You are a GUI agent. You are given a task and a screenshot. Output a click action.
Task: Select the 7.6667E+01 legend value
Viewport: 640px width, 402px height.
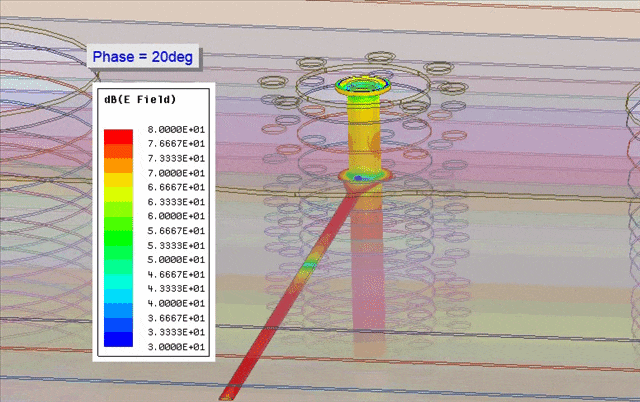(x=176, y=144)
